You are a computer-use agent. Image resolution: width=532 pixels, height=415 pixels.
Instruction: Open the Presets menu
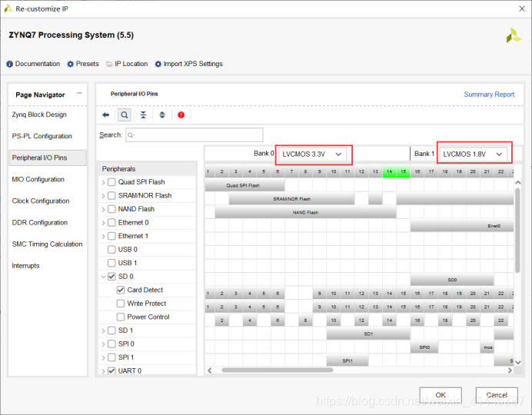pyautogui.click(x=87, y=64)
